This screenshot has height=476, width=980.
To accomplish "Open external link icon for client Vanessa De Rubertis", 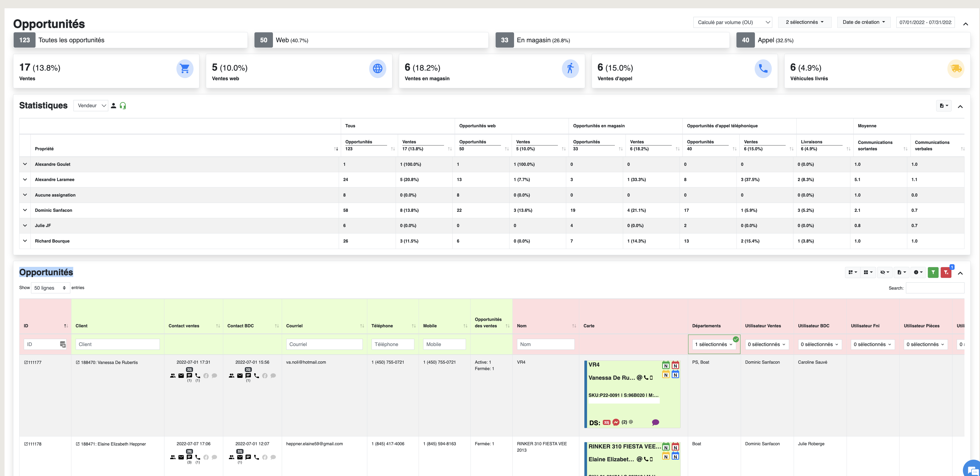I will pos(78,362).
